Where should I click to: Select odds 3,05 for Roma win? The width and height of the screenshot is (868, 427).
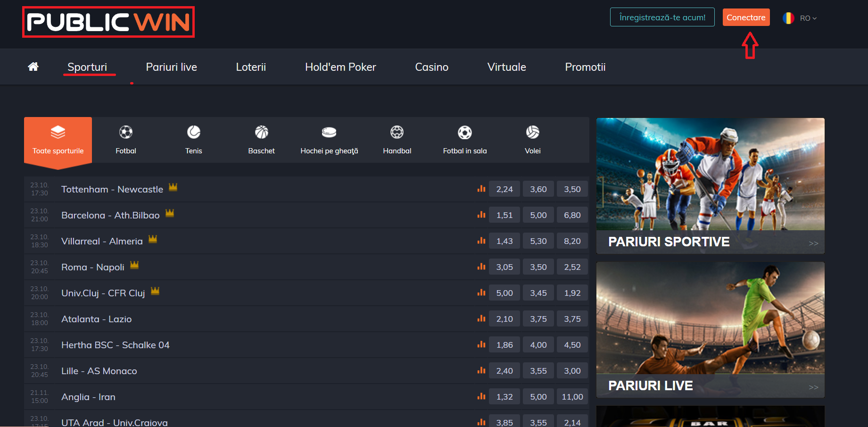[x=504, y=267]
